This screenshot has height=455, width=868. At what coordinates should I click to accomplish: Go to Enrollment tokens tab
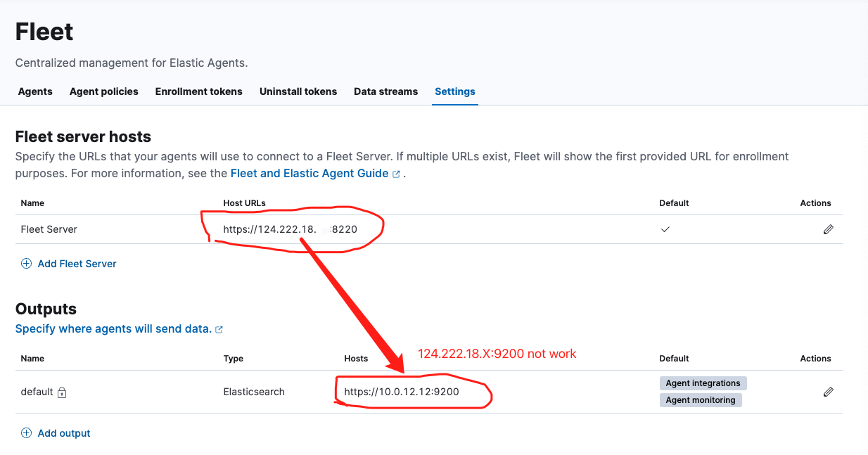pyautogui.click(x=199, y=91)
